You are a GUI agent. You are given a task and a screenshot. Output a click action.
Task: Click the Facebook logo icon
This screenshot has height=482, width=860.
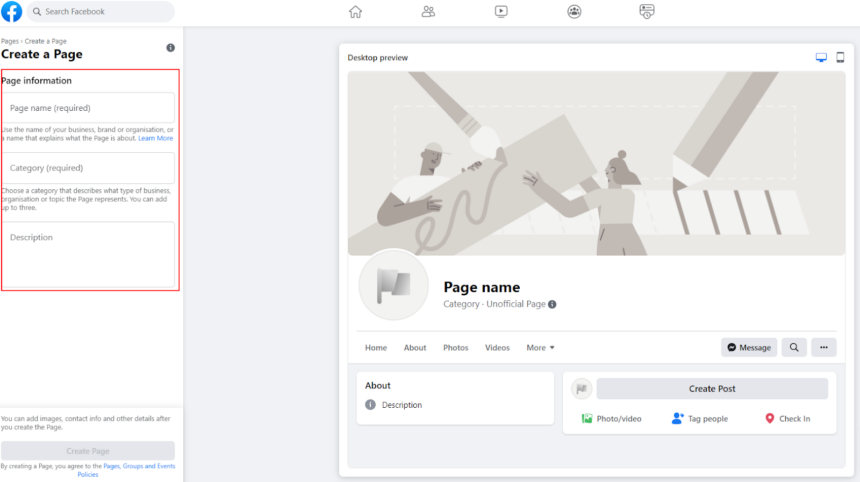tap(12, 12)
